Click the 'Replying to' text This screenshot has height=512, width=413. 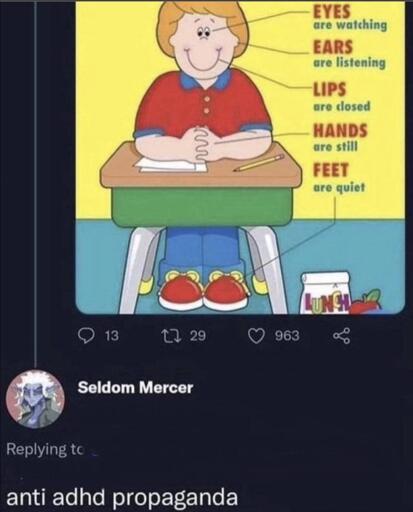point(44,449)
